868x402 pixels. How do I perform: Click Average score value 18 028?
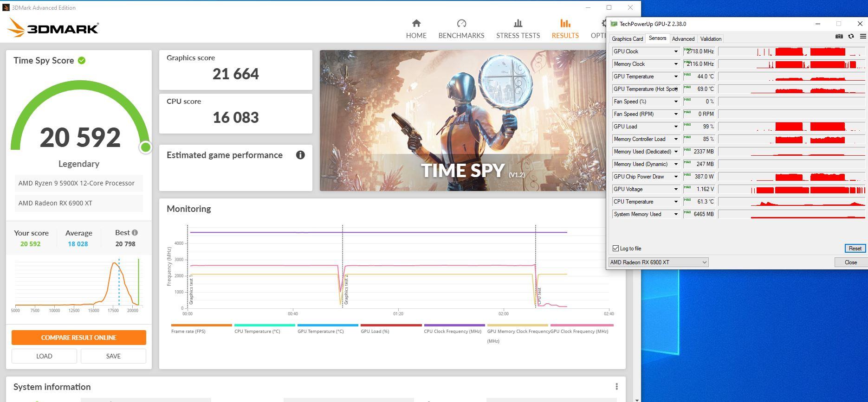(78, 244)
